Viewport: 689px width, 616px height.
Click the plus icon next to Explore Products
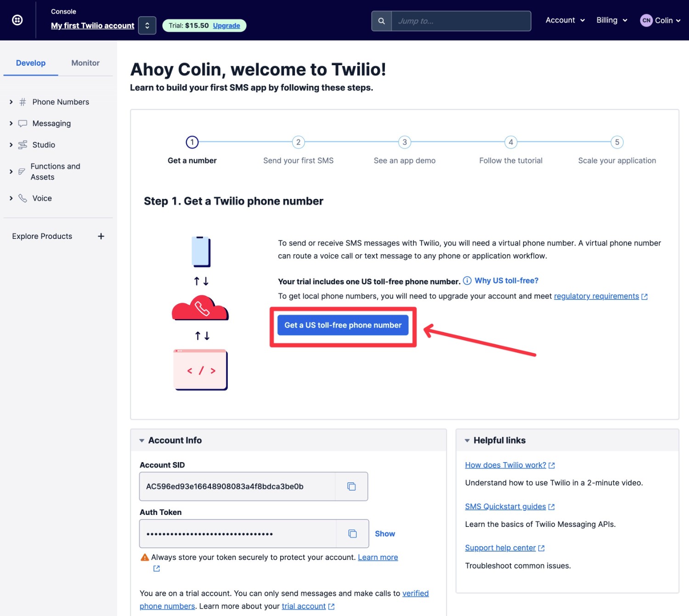click(x=101, y=236)
